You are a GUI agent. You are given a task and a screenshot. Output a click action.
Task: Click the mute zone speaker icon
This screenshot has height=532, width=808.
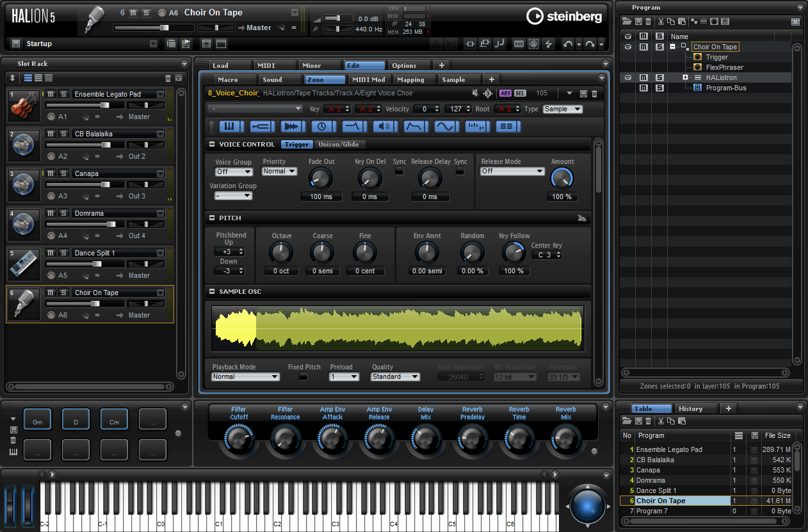coord(475,93)
